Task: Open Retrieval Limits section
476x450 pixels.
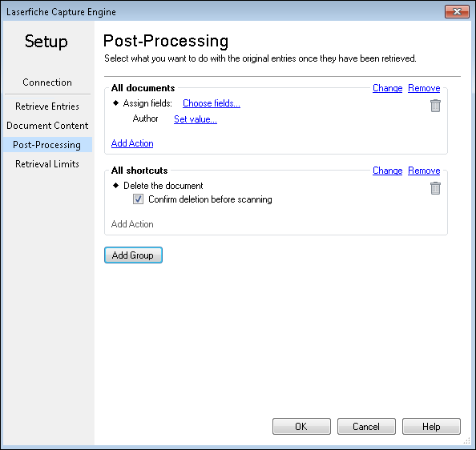Action: tap(47, 164)
